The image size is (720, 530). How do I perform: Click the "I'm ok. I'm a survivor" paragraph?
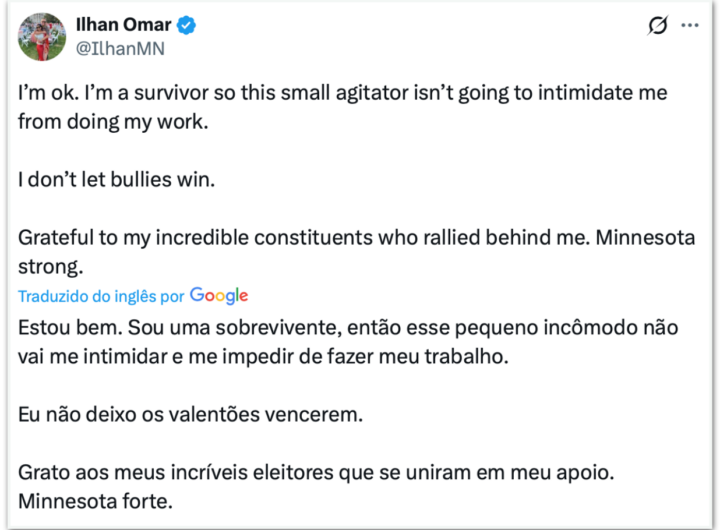(x=342, y=92)
